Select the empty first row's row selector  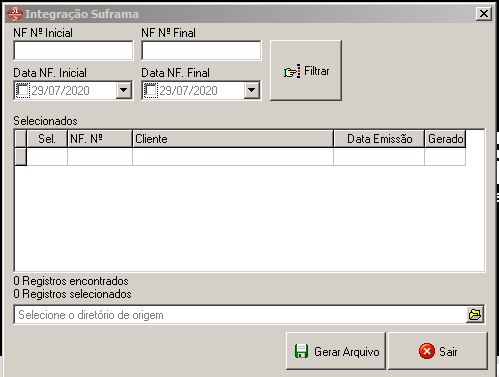[21, 157]
